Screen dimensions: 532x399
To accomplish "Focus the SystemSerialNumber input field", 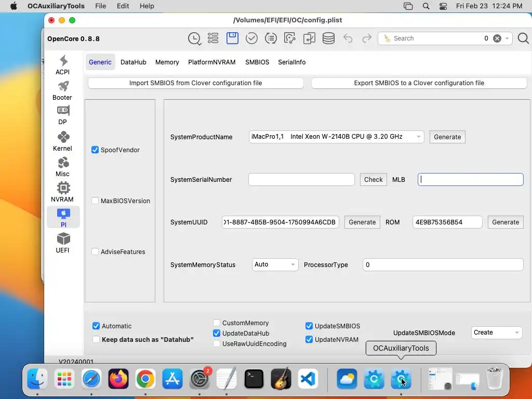I will [x=301, y=179].
